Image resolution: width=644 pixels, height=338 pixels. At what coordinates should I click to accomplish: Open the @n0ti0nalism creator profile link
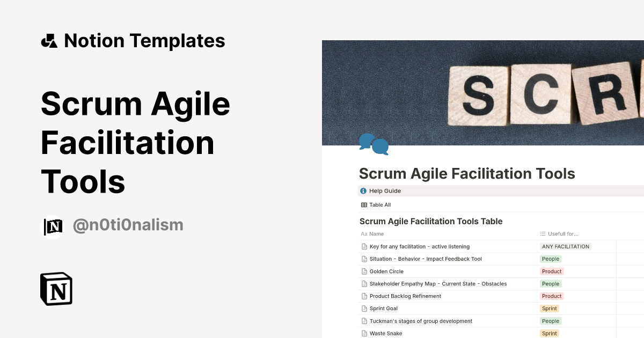pos(128,225)
